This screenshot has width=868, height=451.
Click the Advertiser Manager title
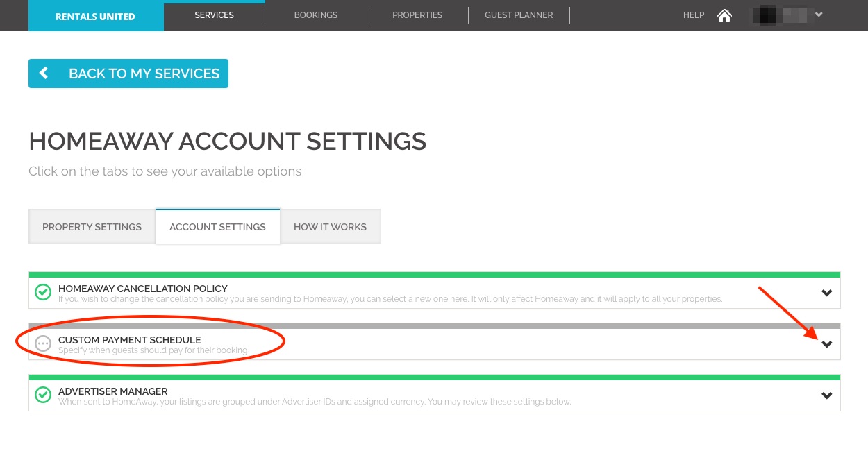[x=113, y=391]
